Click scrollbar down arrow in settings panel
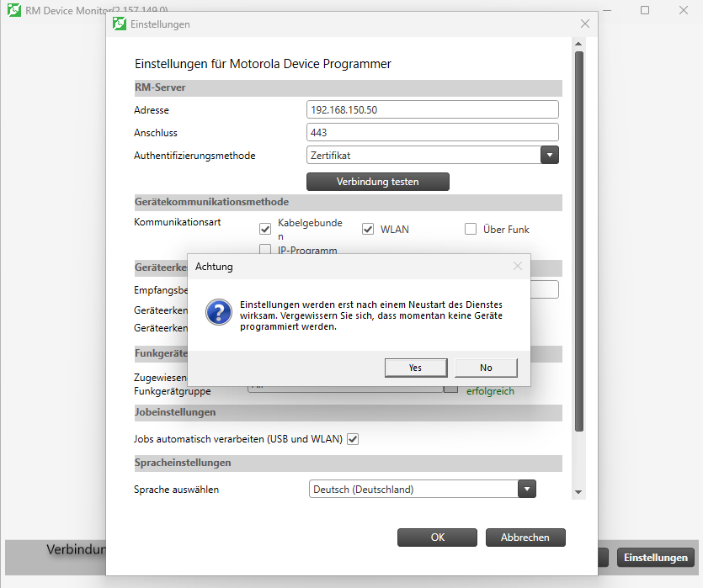This screenshot has height=588, width=703. pos(578,492)
